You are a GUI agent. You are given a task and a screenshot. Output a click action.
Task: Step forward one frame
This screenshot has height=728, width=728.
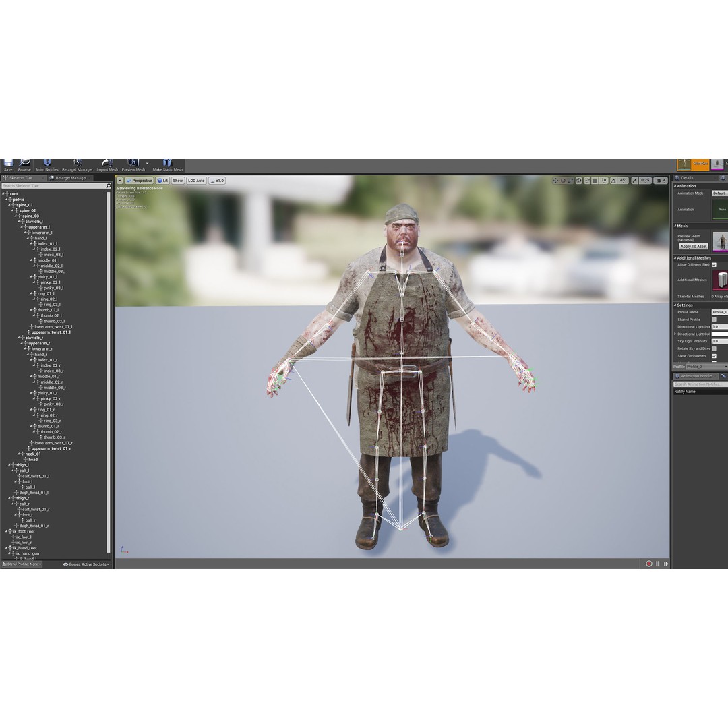(666, 564)
